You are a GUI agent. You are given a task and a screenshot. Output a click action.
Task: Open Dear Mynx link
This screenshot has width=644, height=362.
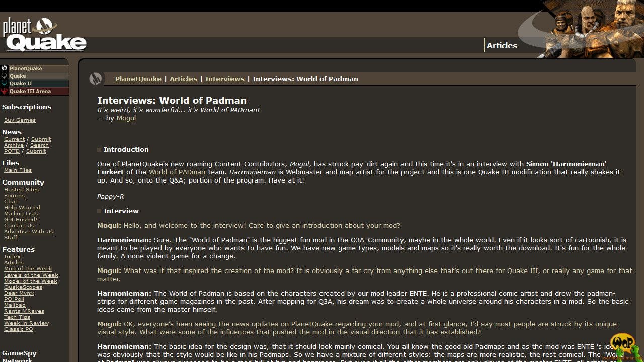(19, 293)
